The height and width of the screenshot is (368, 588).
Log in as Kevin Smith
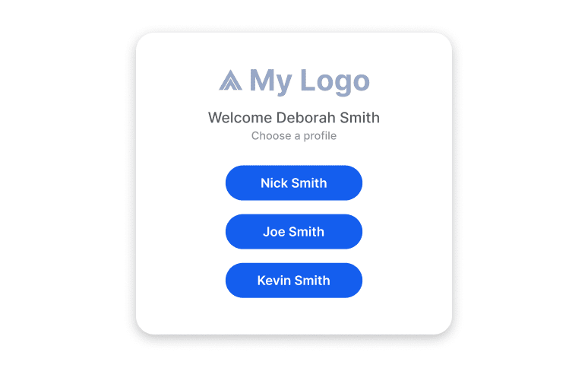[x=294, y=281]
